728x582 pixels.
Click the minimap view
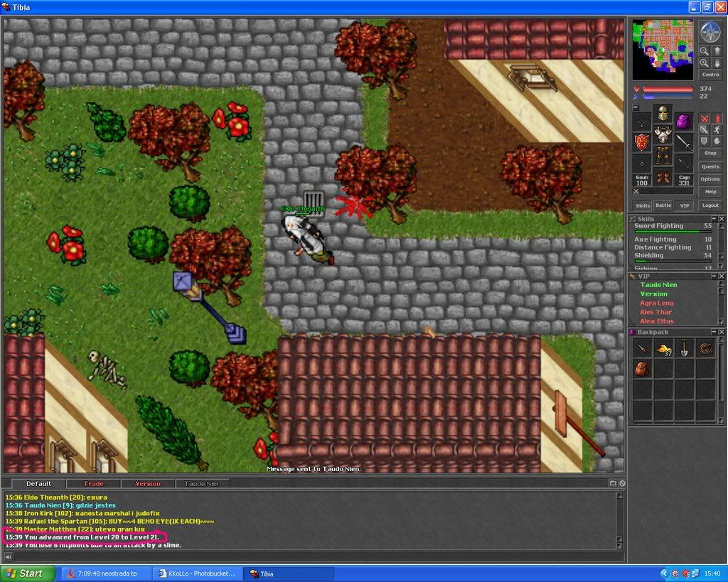pos(663,49)
